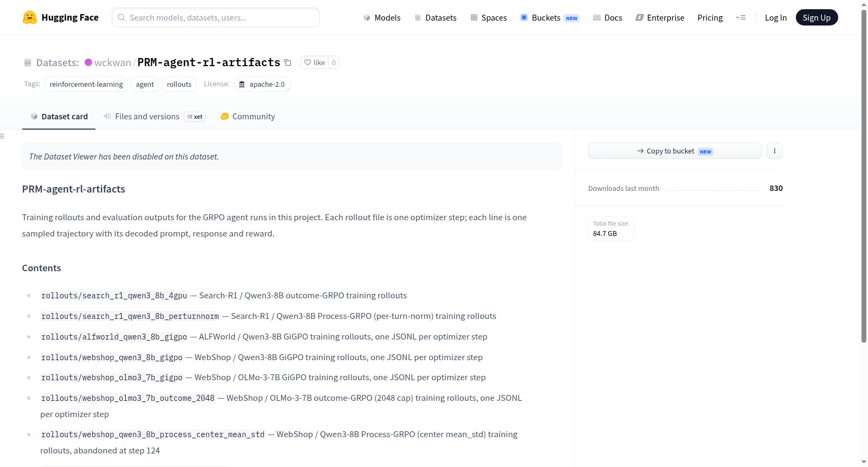The width and height of the screenshot is (868, 467).
Task: Go to Spaces
Action: (x=489, y=17)
